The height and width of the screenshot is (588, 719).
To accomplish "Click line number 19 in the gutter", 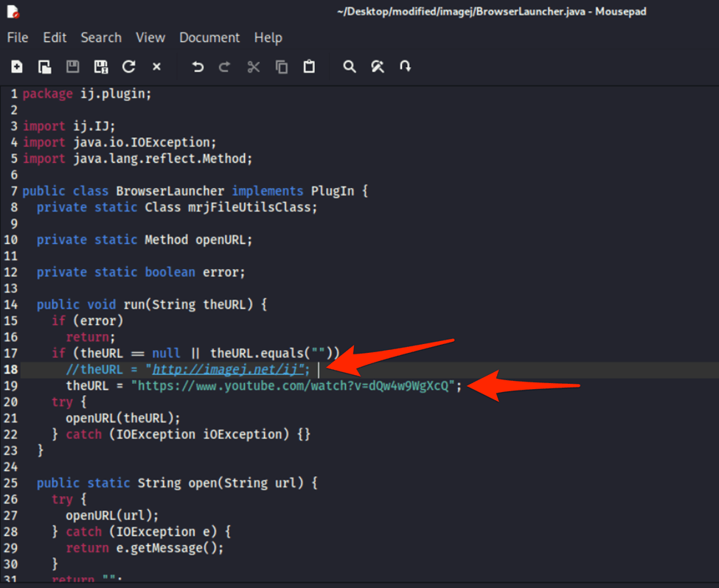I will 11,386.
